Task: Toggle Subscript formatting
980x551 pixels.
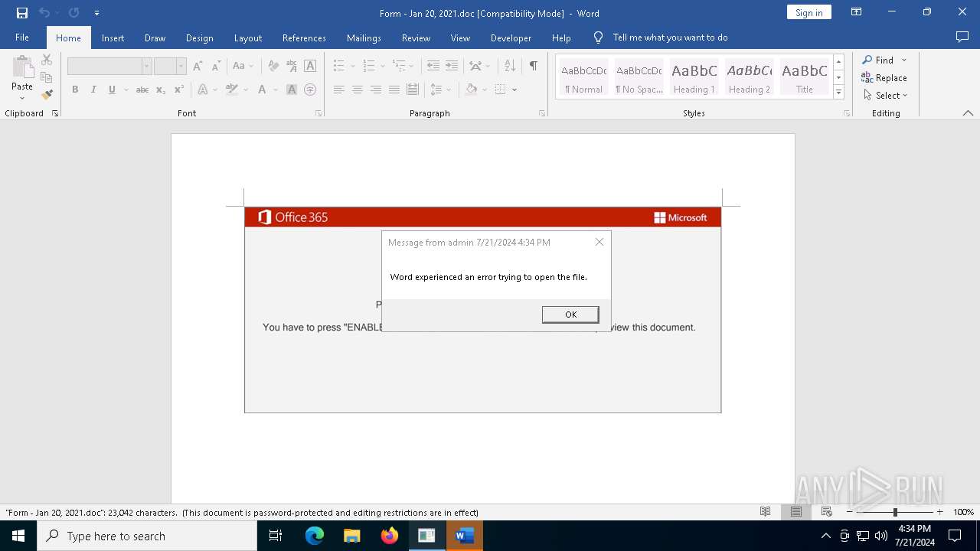Action: (x=161, y=90)
